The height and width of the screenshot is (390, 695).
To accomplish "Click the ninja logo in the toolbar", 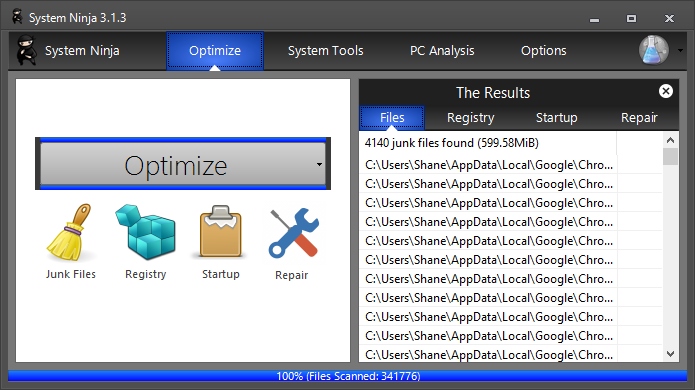I will coord(26,51).
